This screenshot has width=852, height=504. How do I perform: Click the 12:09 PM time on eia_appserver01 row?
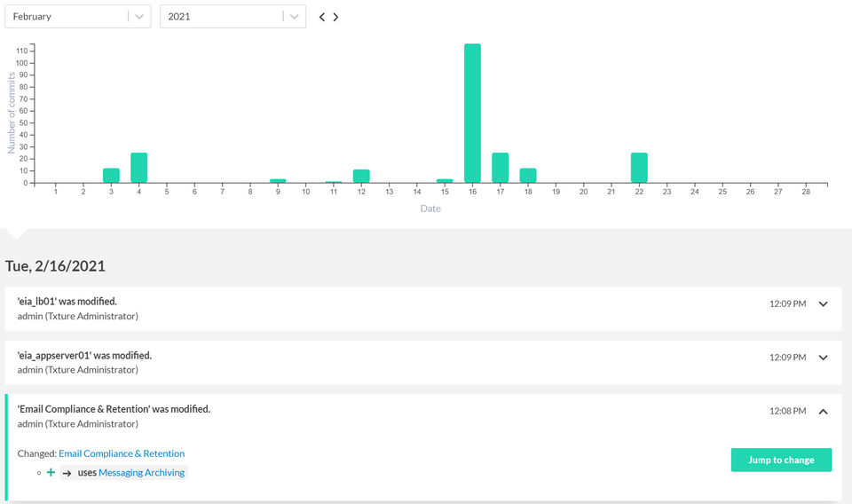pyautogui.click(x=787, y=358)
